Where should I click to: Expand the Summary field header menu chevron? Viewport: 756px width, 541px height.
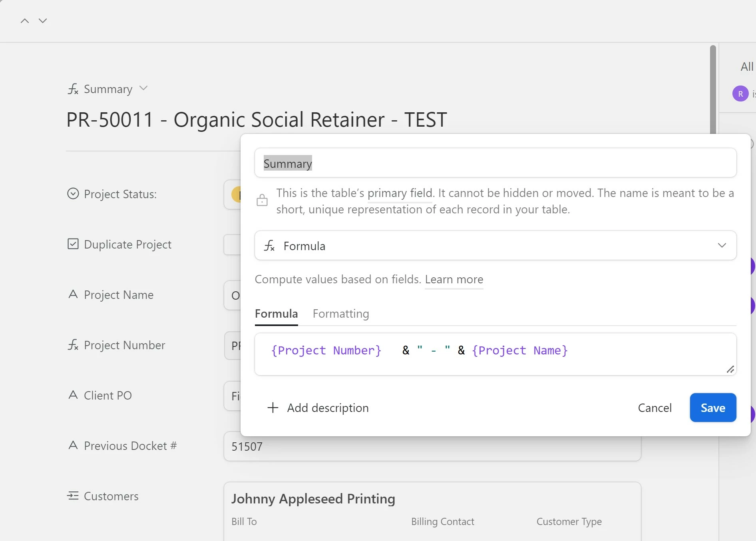click(143, 88)
